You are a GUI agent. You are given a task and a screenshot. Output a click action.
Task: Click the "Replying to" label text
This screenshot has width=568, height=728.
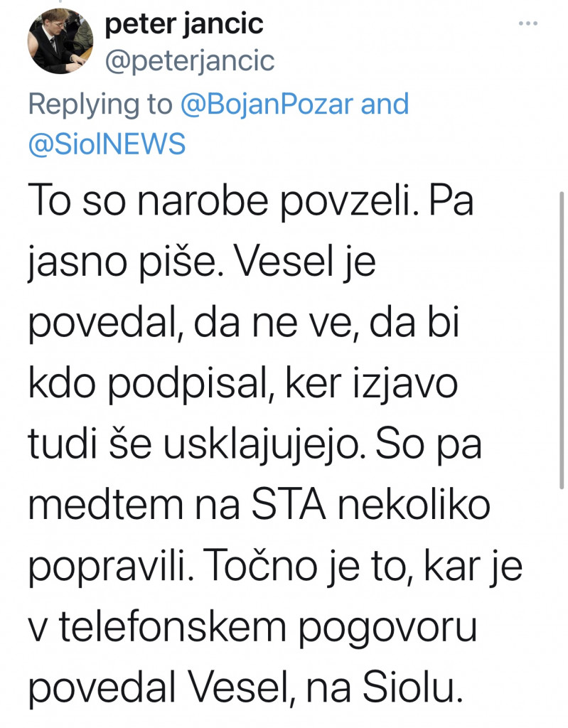(x=100, y=105)
